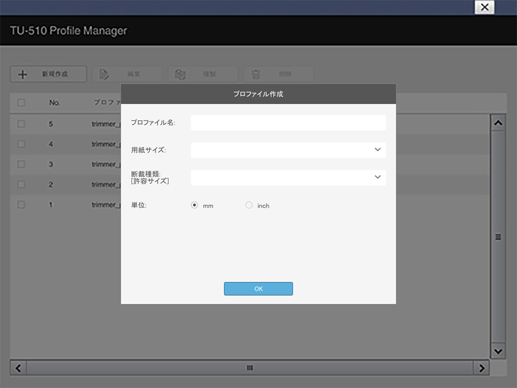Click trimmer profile name in row 5
This screenshot has height=388, width=517.
point(106,124)
